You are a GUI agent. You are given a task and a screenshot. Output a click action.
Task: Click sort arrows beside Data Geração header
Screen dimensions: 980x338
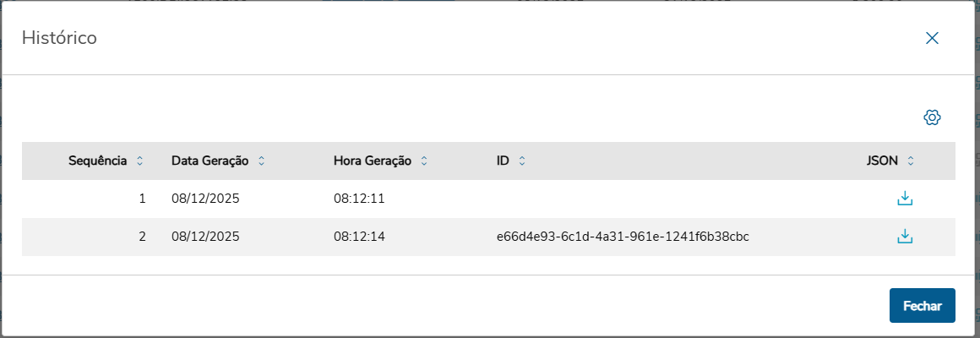click(x=261, y=161)
